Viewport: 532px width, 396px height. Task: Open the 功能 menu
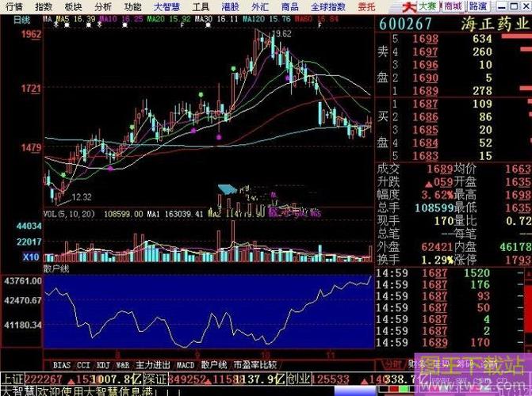coord(132,6)
